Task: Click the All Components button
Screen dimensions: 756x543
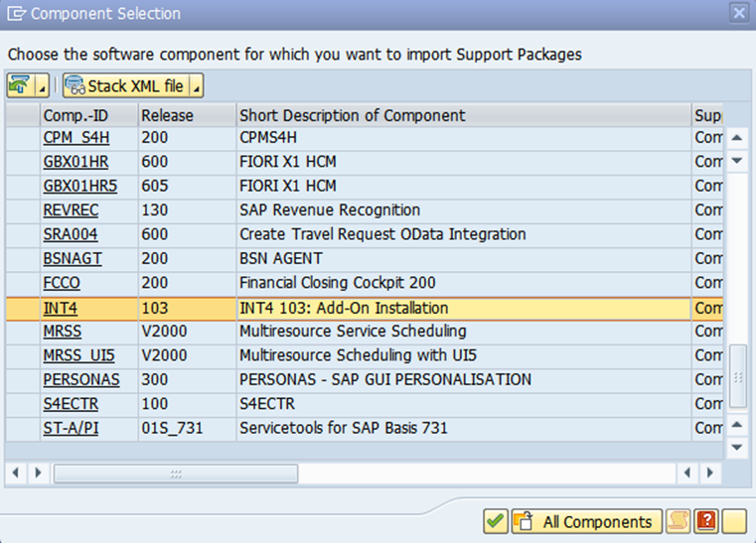Action: [x=586, y=521]
